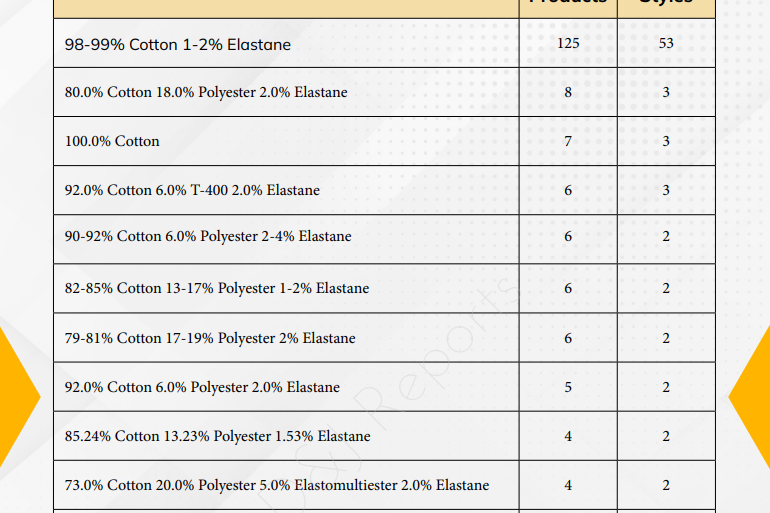Screen dimensions: 770x513
Task: Click the yellow table header bar
Action: (384, 8)
